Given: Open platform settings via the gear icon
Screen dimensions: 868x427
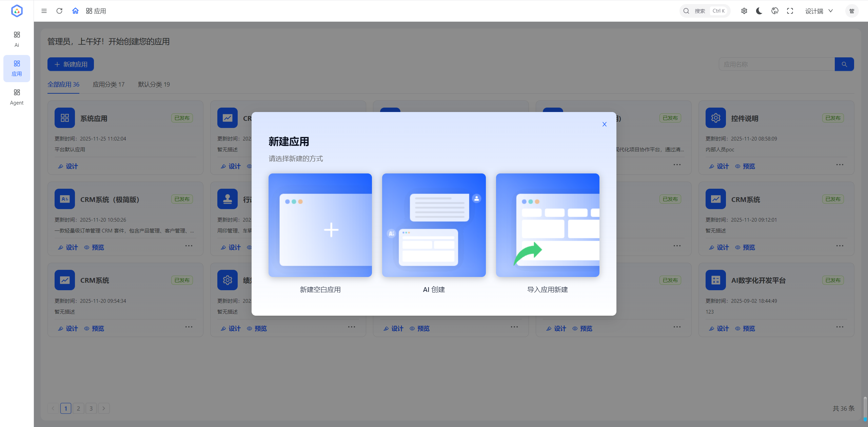Looking at the screenshot, I should 744,11.
